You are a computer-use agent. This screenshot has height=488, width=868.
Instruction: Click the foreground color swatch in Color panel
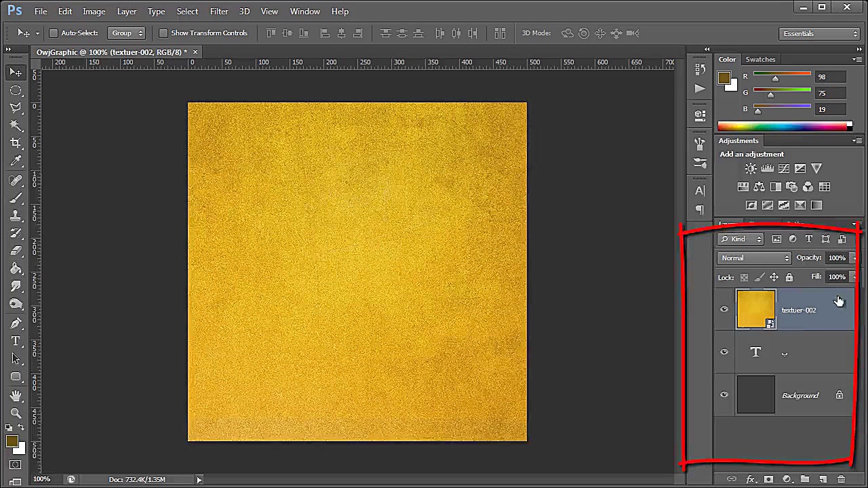click(x=724, y=78)
